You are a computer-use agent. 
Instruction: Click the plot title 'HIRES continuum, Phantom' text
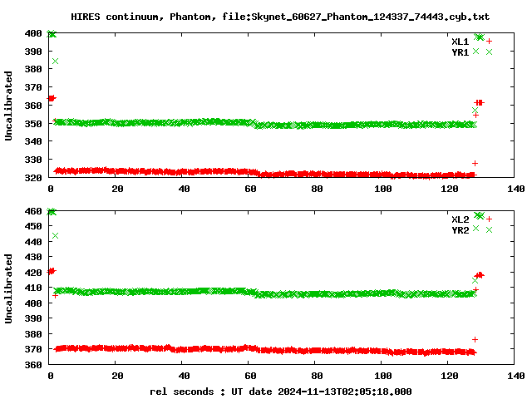pos(143,17)
